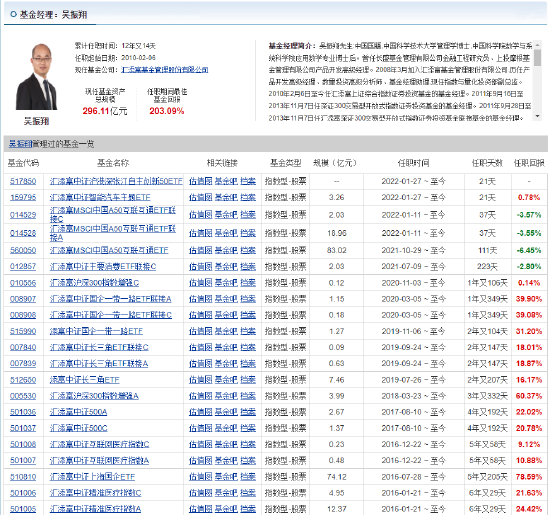Open fund code 510810 link

(23, 477)
